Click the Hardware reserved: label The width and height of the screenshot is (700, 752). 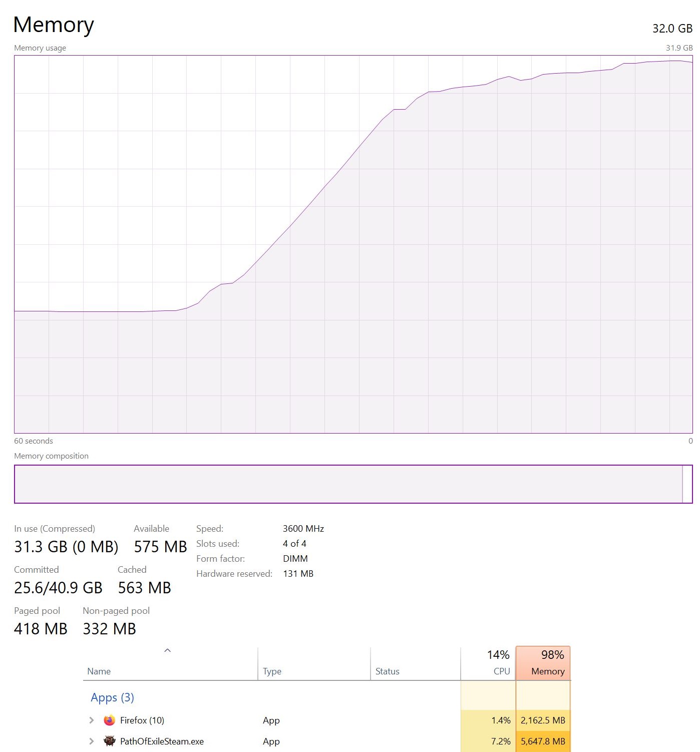234,574
